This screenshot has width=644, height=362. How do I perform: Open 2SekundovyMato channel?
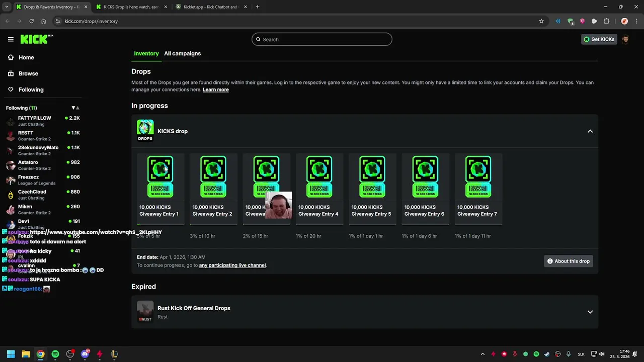click(x=42, y=150)
